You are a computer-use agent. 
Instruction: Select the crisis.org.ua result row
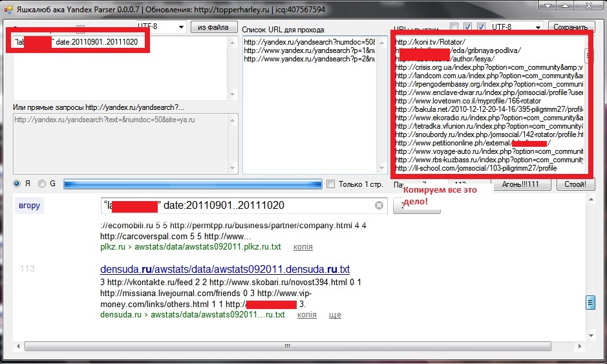pos(489,67)
